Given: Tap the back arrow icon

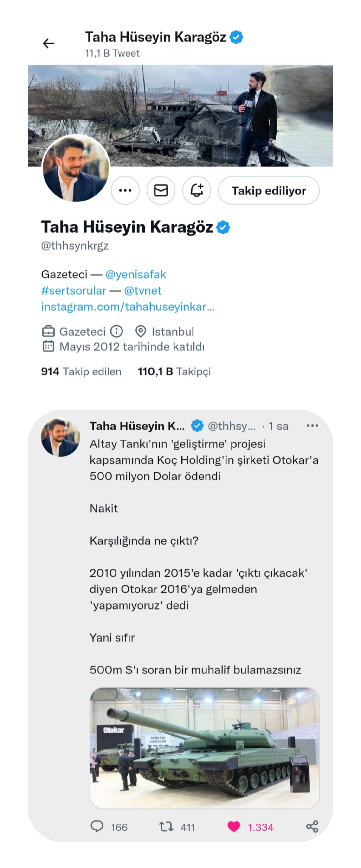Looking at the screenshot, I should [49, 44].
